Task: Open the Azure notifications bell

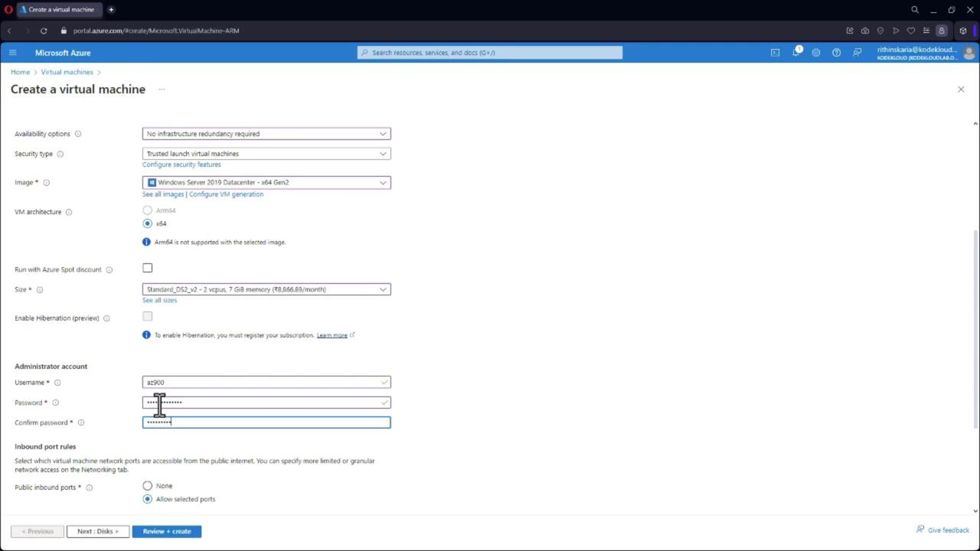Action: (795, 52)
